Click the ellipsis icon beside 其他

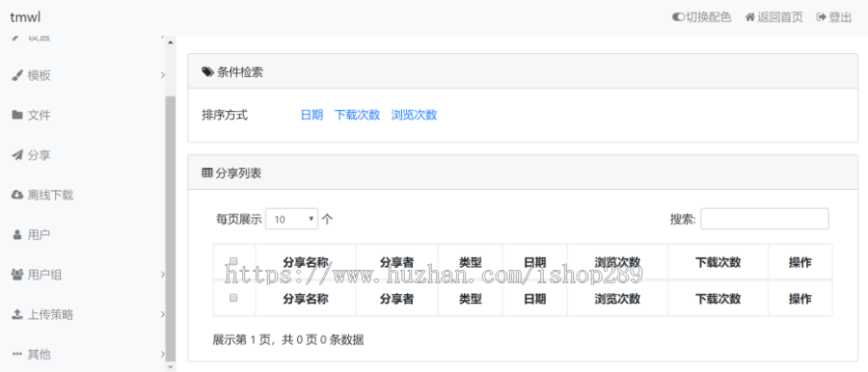pyautogui.click(x=17, y=355)
